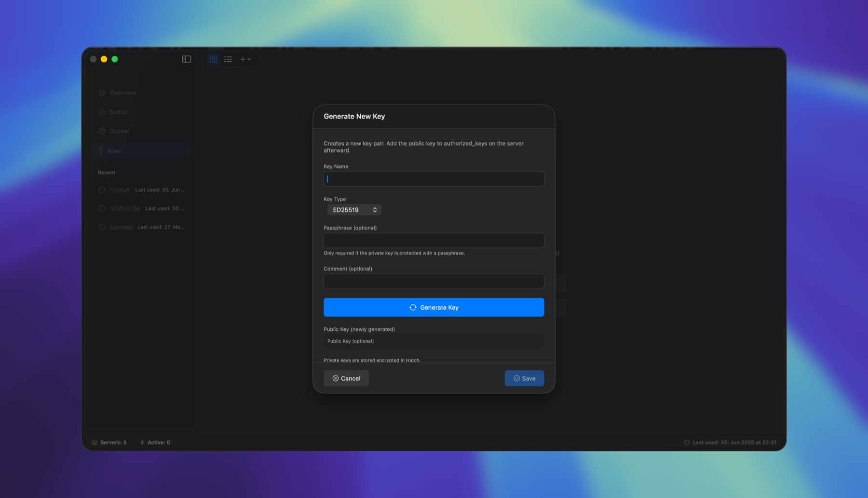The image size is (868, 498).
Task: Click the Comment (optional) field
Action: click(x=434, y=282)
